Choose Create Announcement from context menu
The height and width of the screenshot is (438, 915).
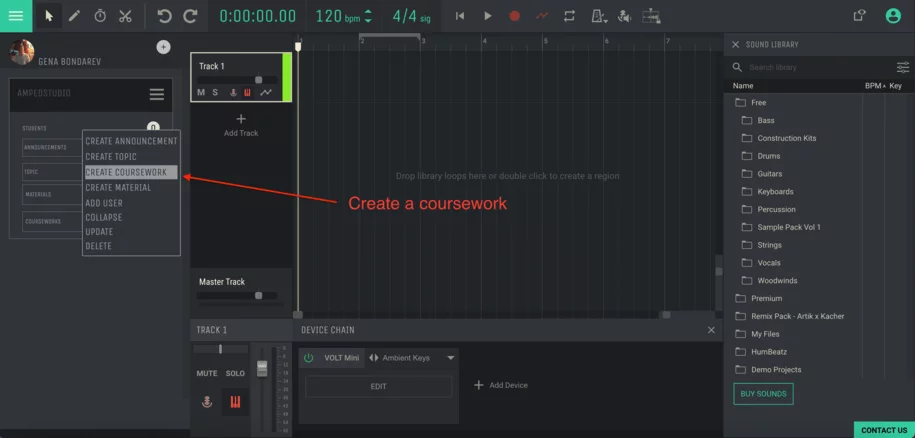[131, 141]
